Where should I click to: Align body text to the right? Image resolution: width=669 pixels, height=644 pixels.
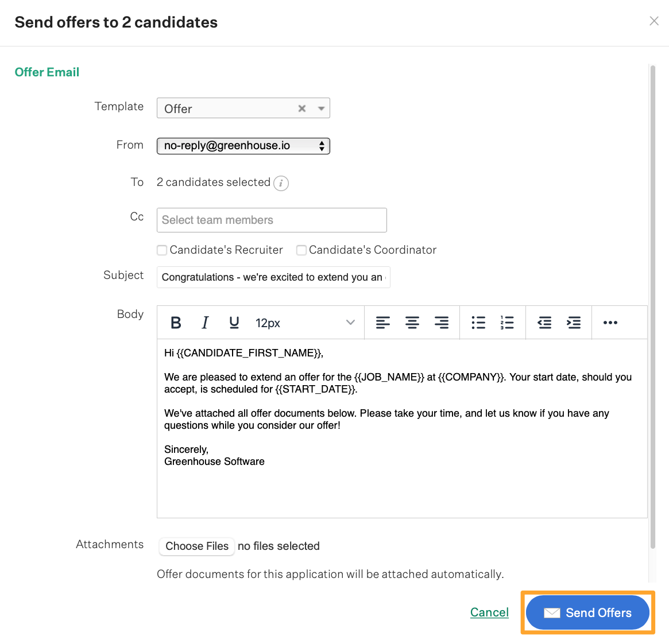(442, 323)
